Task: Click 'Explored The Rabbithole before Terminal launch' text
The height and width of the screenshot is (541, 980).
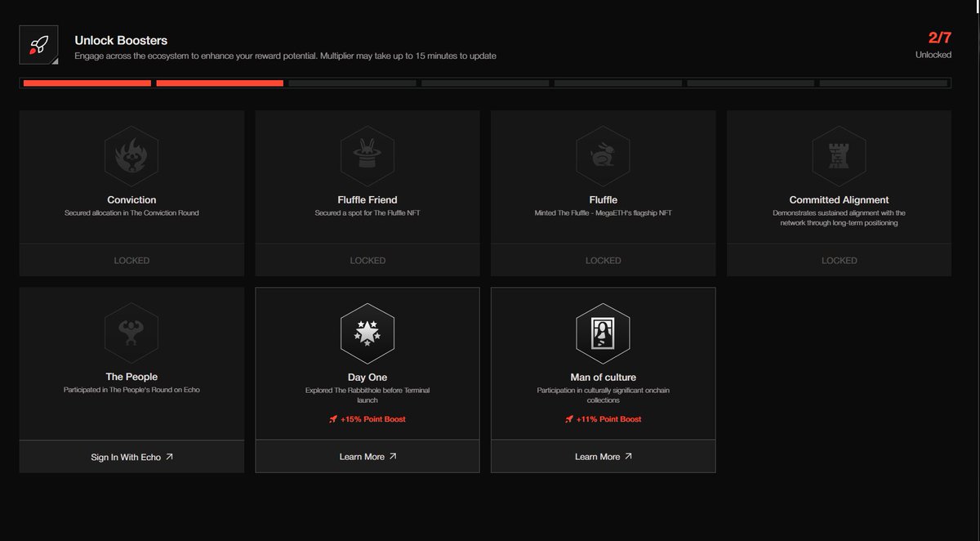Action: coord(367,395)
